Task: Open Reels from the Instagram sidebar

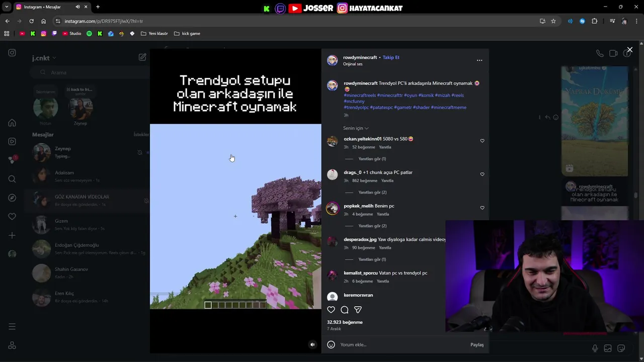Action: (12, 141)
